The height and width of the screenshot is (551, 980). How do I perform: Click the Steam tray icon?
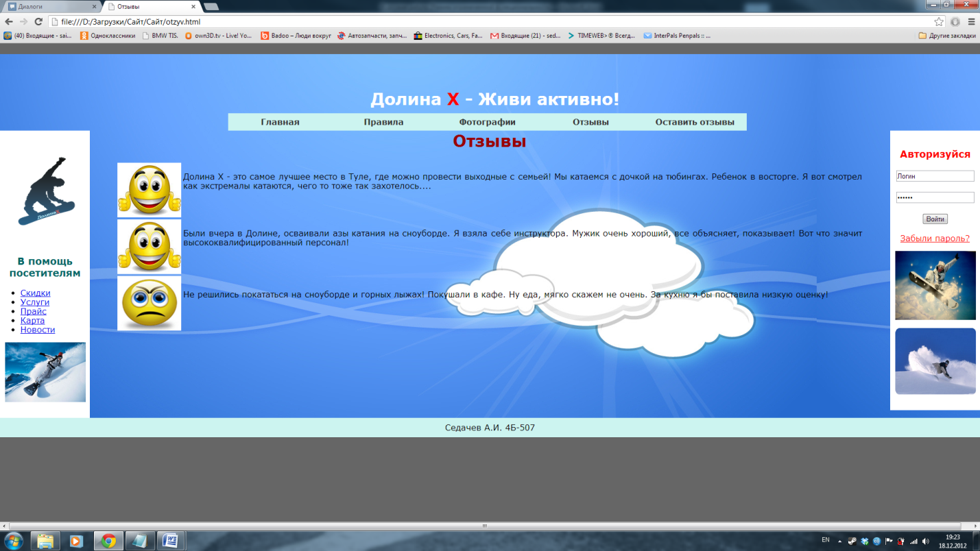coord(852,541)
